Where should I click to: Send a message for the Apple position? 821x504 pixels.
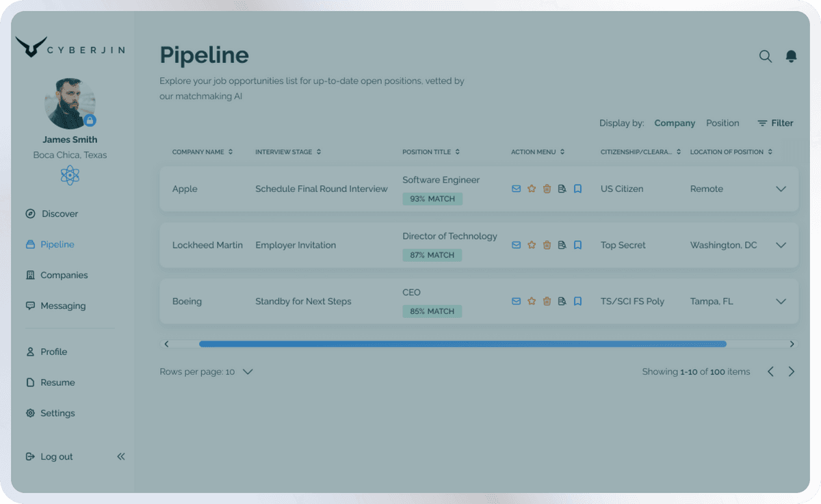(x=517, y=189)
